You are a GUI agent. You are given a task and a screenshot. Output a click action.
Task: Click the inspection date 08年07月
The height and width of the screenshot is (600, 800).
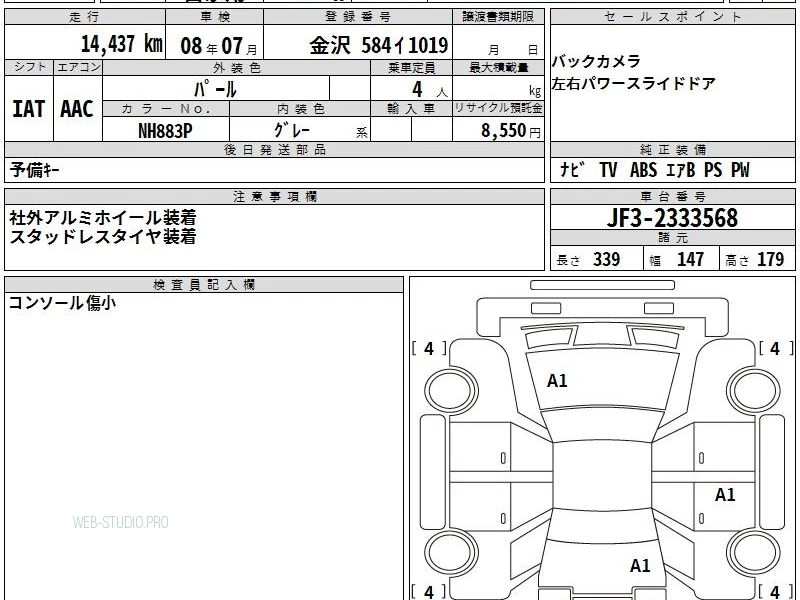[x=219, y=46]
